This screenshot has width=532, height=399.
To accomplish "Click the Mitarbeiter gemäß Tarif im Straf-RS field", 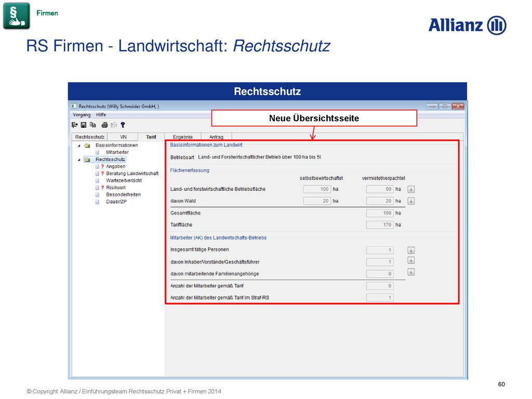I will tap(380, 298).
